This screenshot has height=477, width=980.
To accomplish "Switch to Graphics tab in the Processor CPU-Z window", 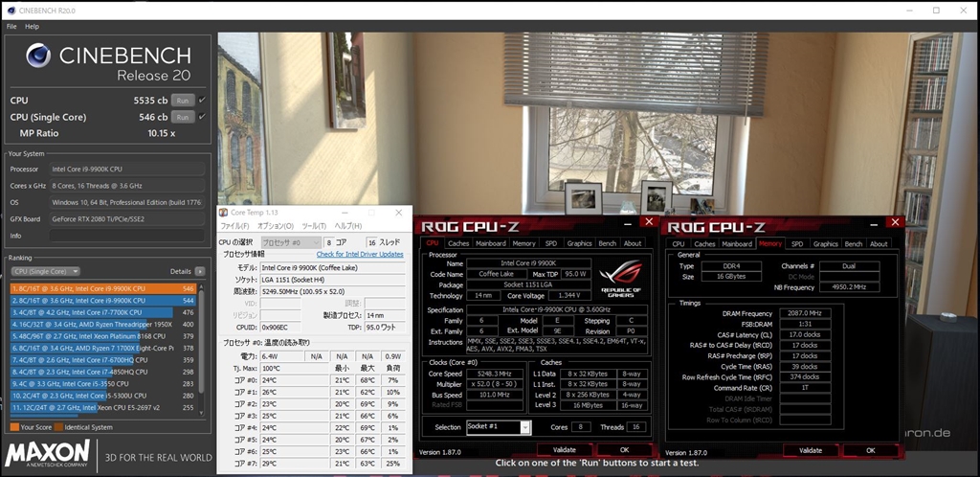I will (x=579, y=243).
